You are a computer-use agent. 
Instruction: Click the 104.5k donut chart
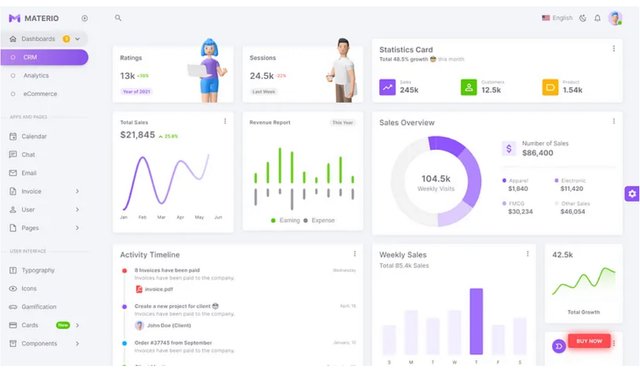(436, 181)
